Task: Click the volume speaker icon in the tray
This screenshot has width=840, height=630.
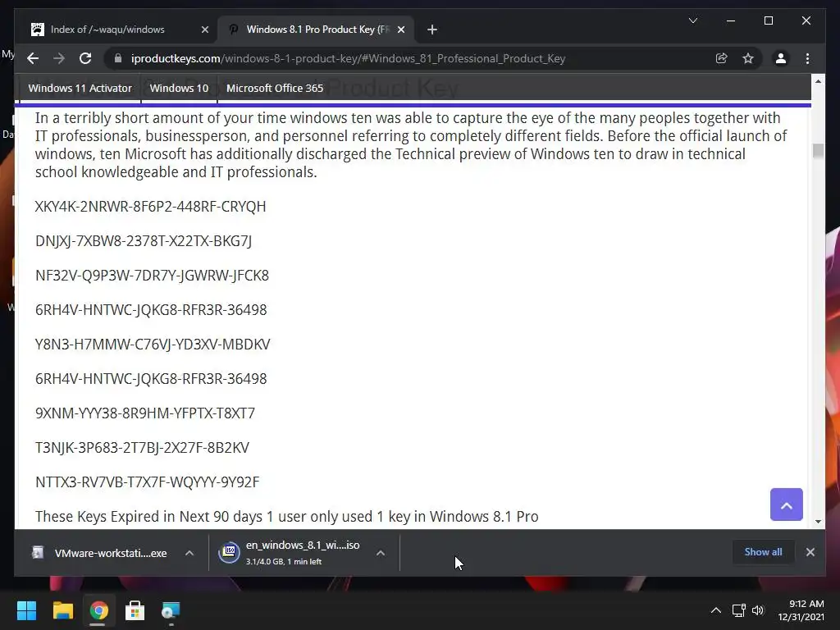Action: (758, 610)
